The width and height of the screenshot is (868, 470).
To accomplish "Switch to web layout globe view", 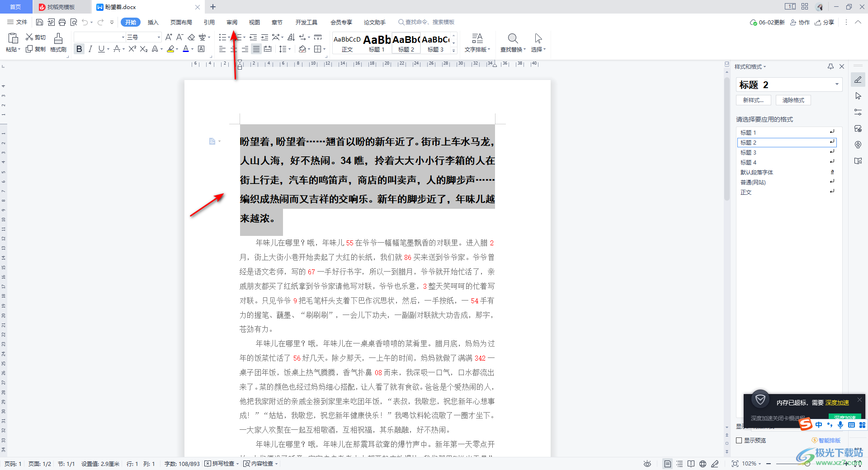I will [703, 464].
